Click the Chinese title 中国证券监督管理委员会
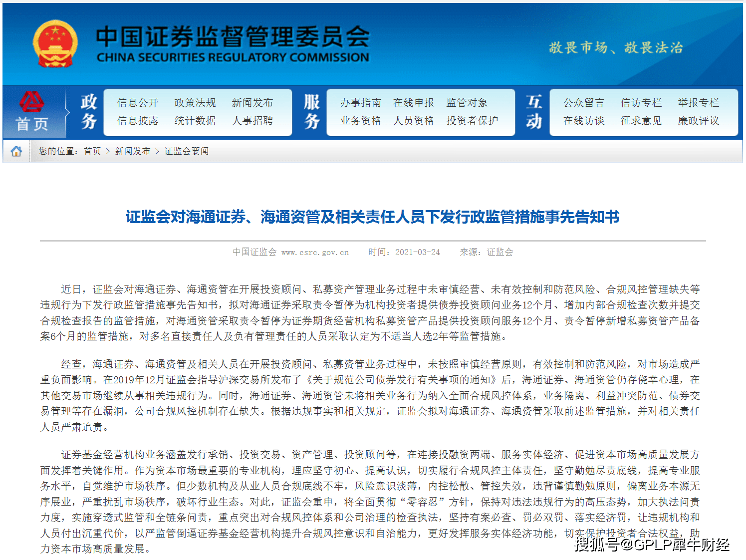 click(x=233, y=37)
